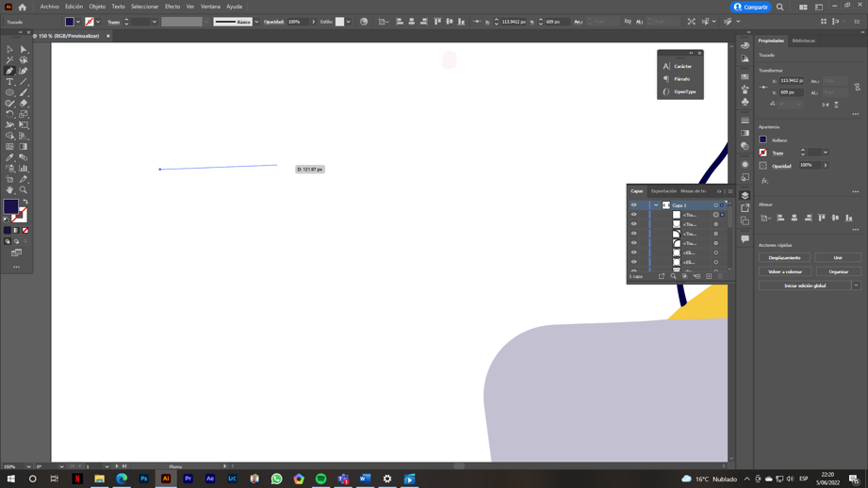Screen dimensions: 868x488
Task: Switch to the Bibliotecas tab
Action: click(x=803, y=41)
